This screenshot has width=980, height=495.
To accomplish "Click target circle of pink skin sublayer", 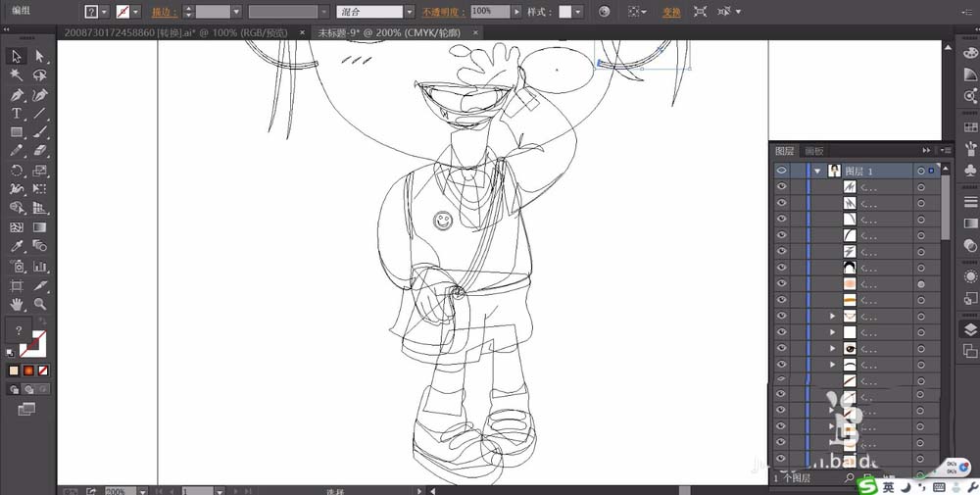I will click(920, 283).
